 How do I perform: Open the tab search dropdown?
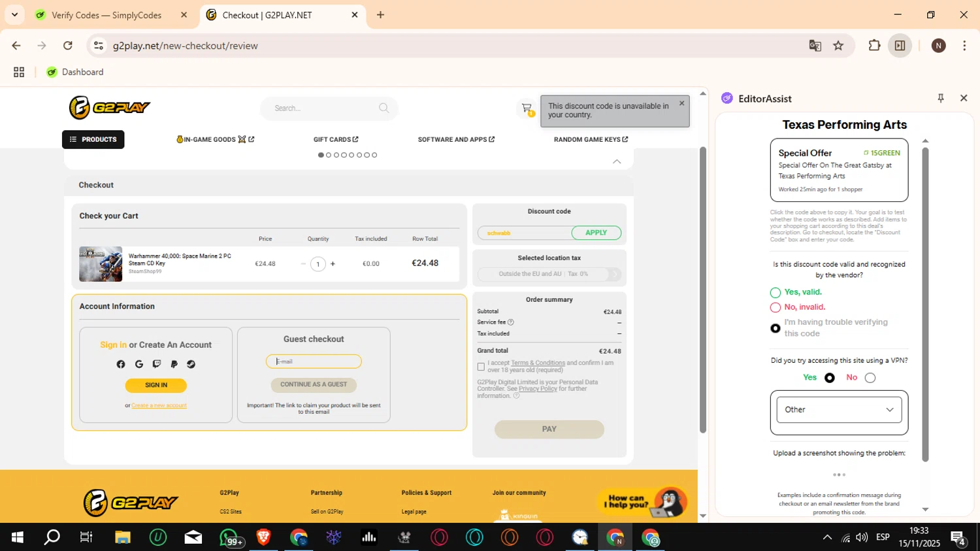(x=14, y=14)
